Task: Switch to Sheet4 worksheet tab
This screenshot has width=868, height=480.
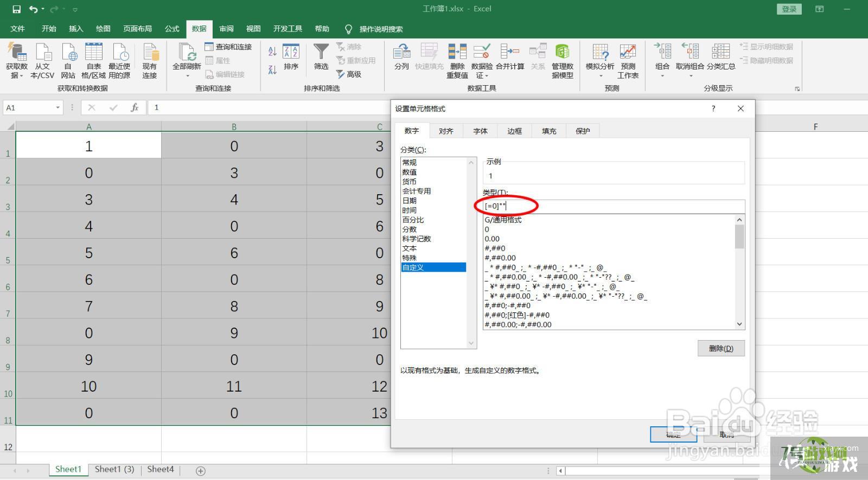Action: [x=161, y=469]
